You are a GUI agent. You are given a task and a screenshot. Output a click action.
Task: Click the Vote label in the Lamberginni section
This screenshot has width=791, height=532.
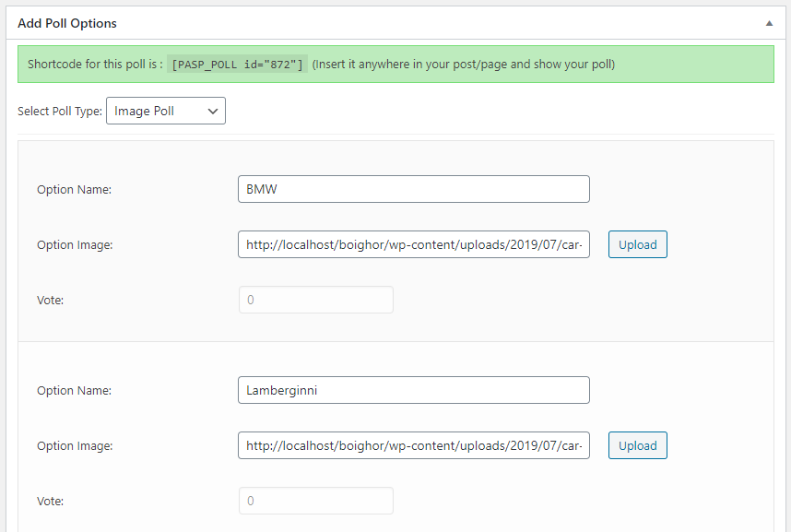[x=50, y=501]
